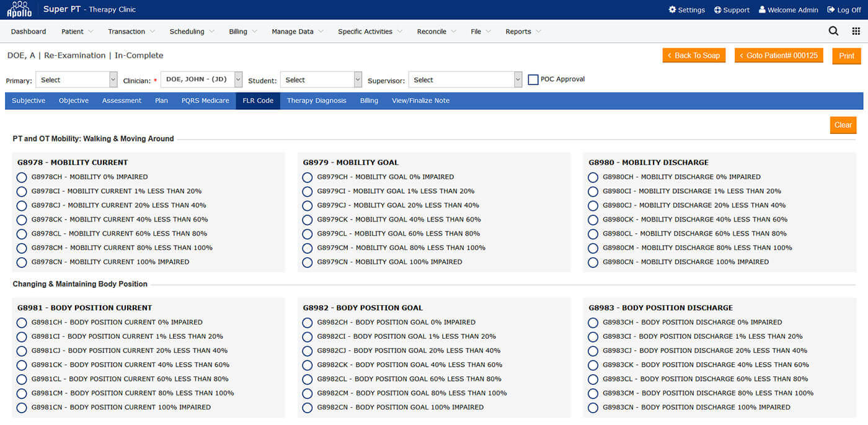This screenshot has width=868, height=425.
Task: Select G8983CL Body Position Discharge 60% radio
Action: point(593,379)
